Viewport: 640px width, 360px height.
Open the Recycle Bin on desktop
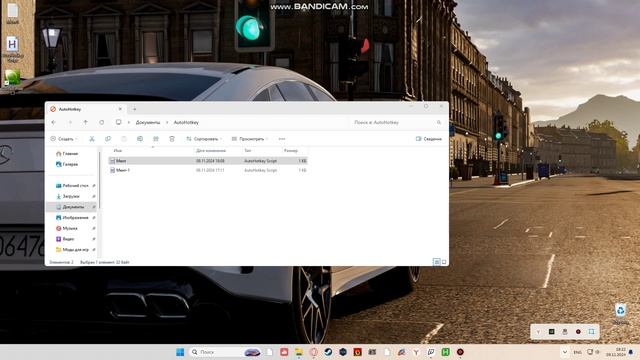tap(620, 313)
